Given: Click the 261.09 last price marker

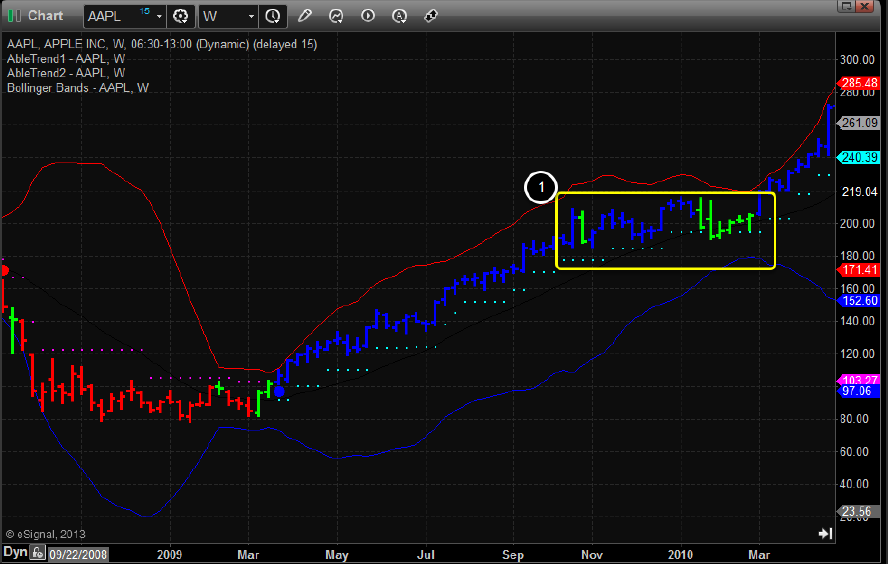Looking at the screenshot, I should [859, 122].
